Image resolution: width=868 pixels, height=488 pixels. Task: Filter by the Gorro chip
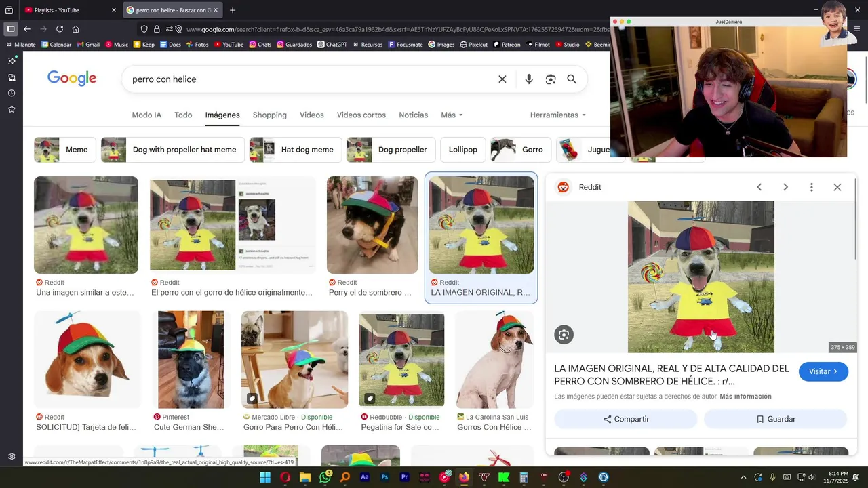click(x=520, y=150)
